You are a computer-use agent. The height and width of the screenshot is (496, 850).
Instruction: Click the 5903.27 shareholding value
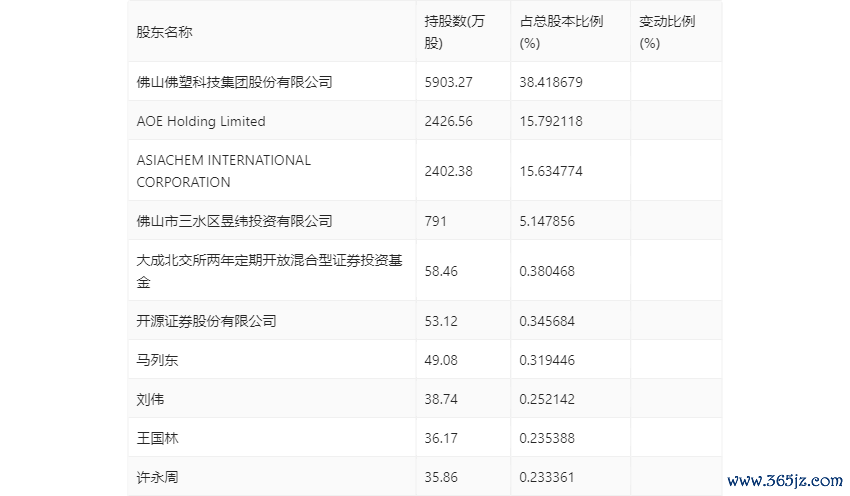click(x=448, y=82)
